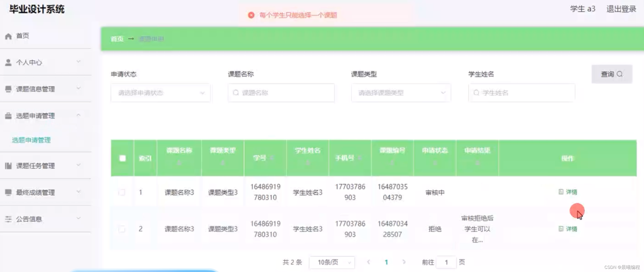Image resolution: width=644 pixels, height=272 pixels.
Task: Click the 首页 breadcrumb link
Action: tap(117, 39)
